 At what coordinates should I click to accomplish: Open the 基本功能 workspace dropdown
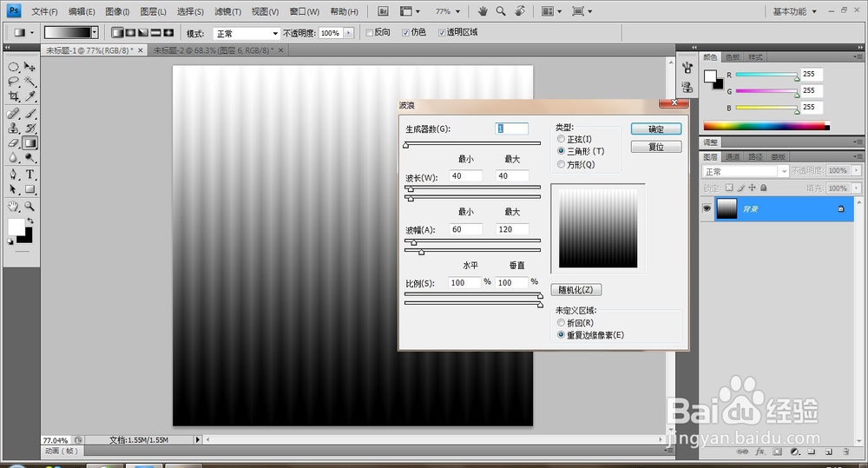point(795,11)
